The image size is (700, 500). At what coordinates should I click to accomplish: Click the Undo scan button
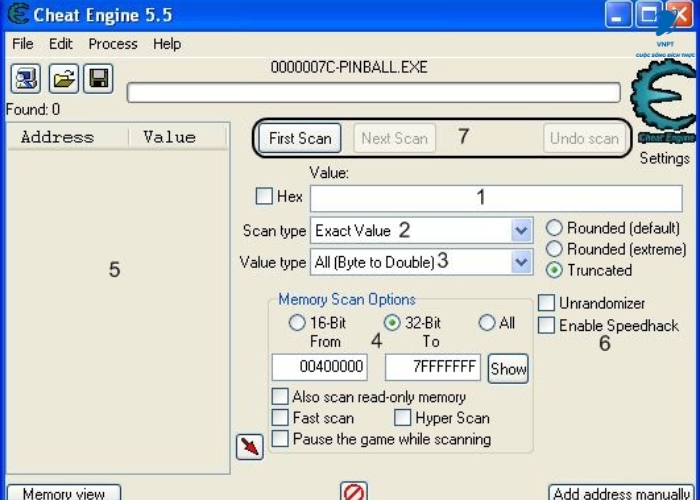tap(584, 138)
